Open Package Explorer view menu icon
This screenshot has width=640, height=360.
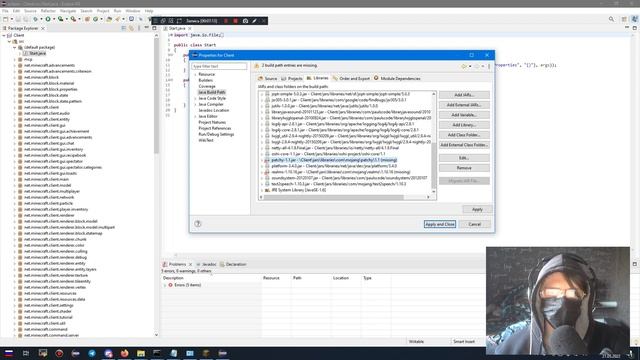point(139,28)
